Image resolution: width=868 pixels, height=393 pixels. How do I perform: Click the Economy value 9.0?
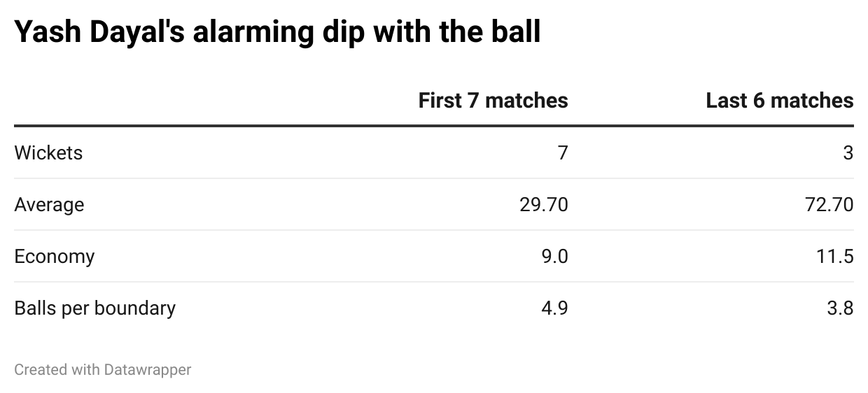(x=554, y=257)
